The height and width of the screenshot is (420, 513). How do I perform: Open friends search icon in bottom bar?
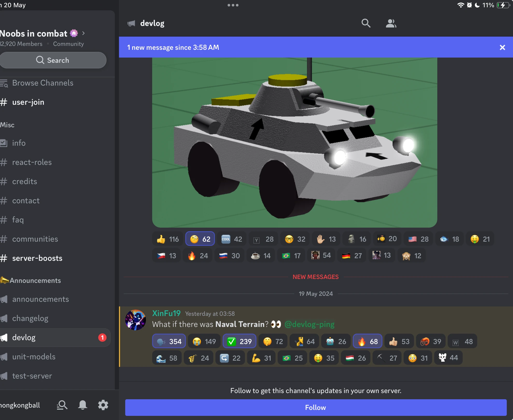(62, 405)
